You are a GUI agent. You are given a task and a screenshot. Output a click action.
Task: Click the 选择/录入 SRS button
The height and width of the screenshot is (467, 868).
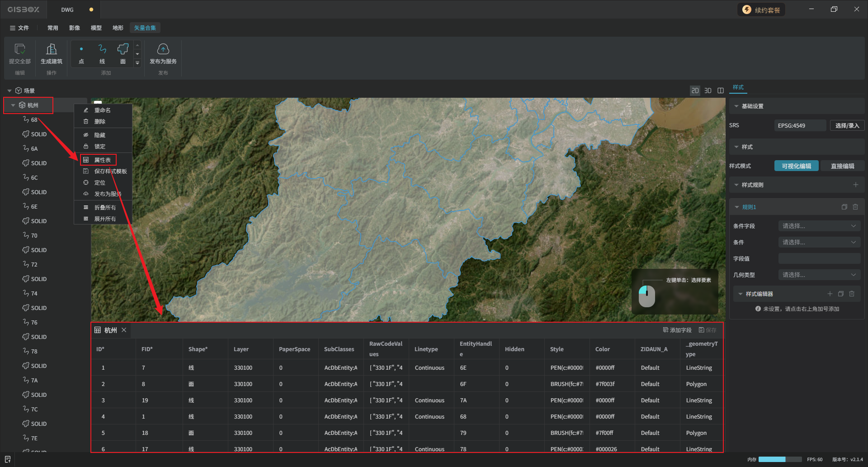847,125
